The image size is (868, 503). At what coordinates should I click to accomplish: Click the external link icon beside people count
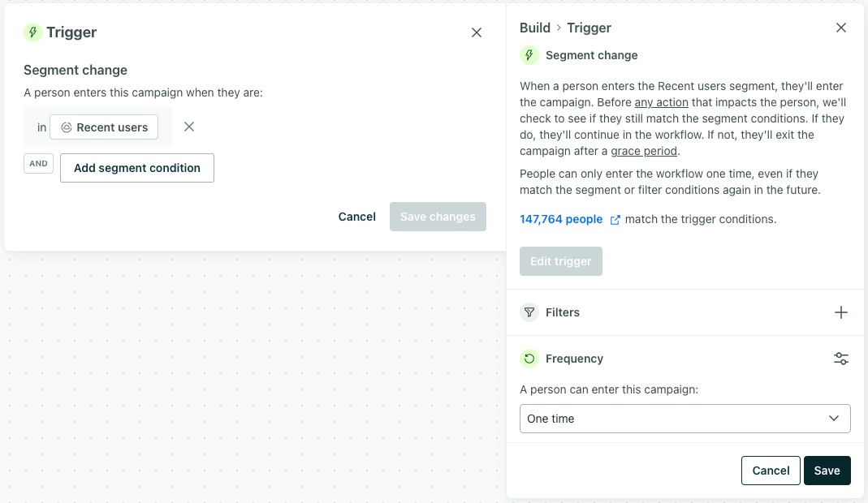[x=615, y=220]
